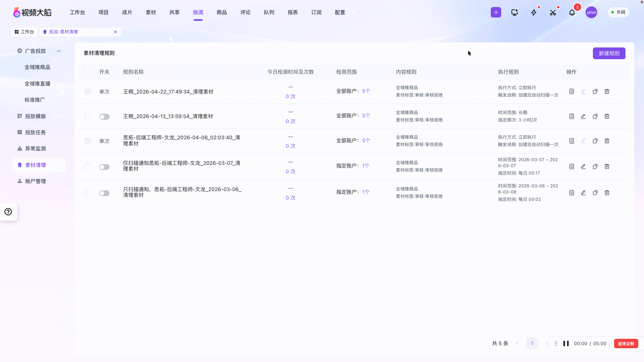The width and height of the screenshot is (644, 362).
Task: Open the 队列 top menu
Action: click(x=269, y=12)
